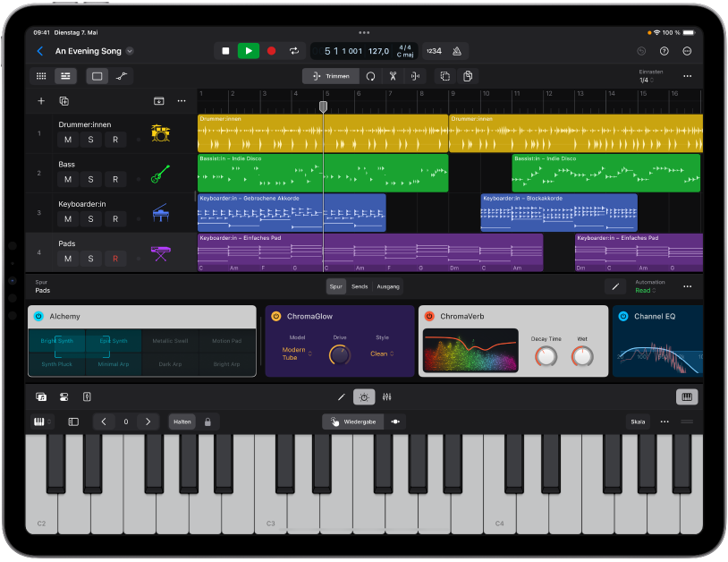This screenshot has height=562, width=728.
Task: Click the pencil edit icon near Automation
Action: pyautogui.click(x=615, y=287)
